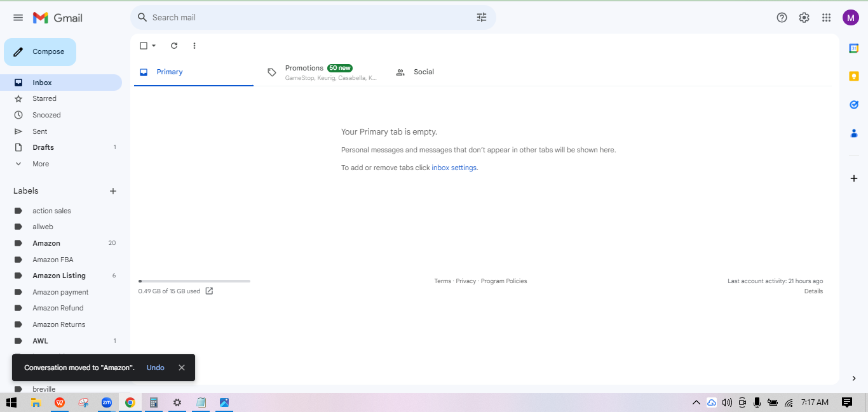The width and height of the screenshot is (868, 412).
Task: Open account activity Details link
Action: click(x=813, y=291)
